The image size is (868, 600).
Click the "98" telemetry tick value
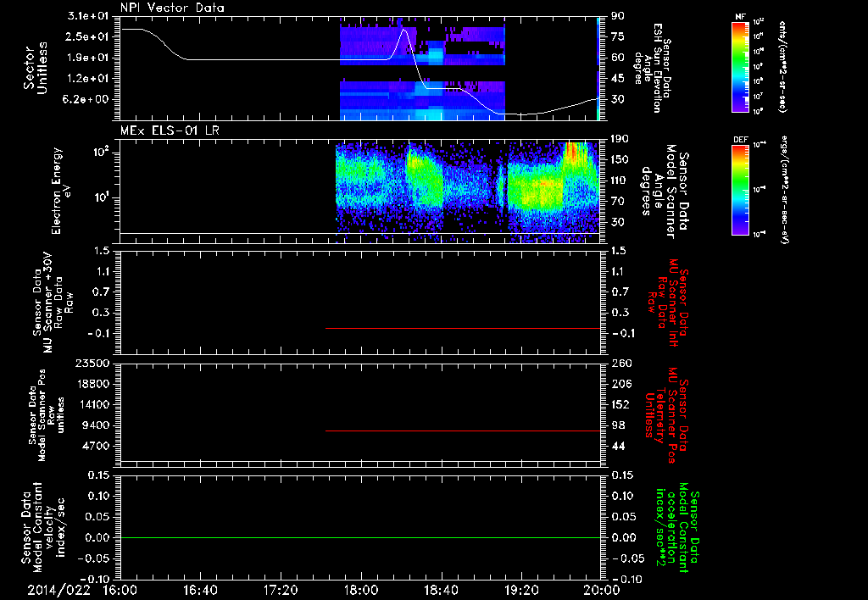tap(618, 425)
